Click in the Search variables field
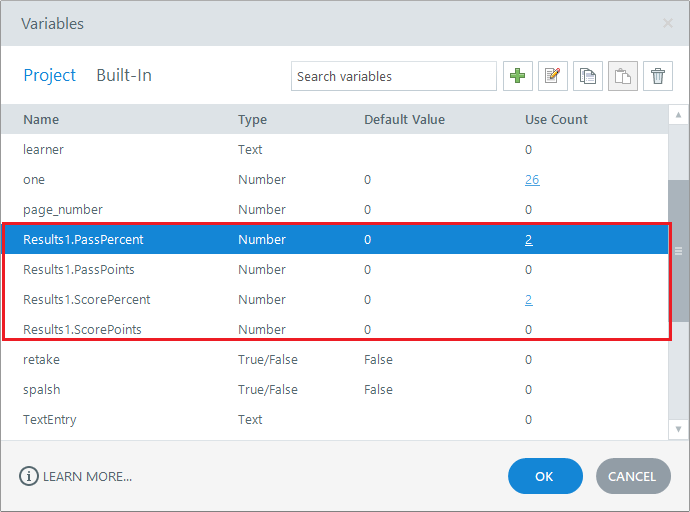Image resolution: width=690 pixels, height=512 pixels. tap(394, 76)
